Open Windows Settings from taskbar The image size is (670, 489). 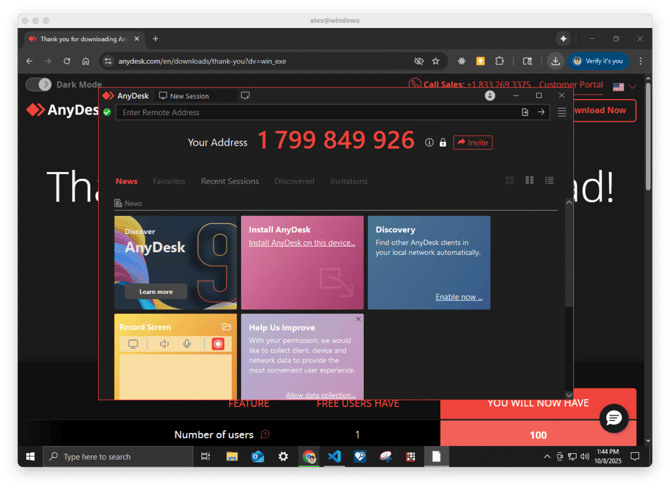coord(283,457)
